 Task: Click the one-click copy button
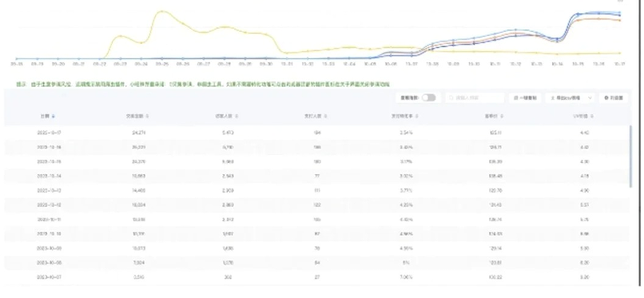tap(524, 98)
